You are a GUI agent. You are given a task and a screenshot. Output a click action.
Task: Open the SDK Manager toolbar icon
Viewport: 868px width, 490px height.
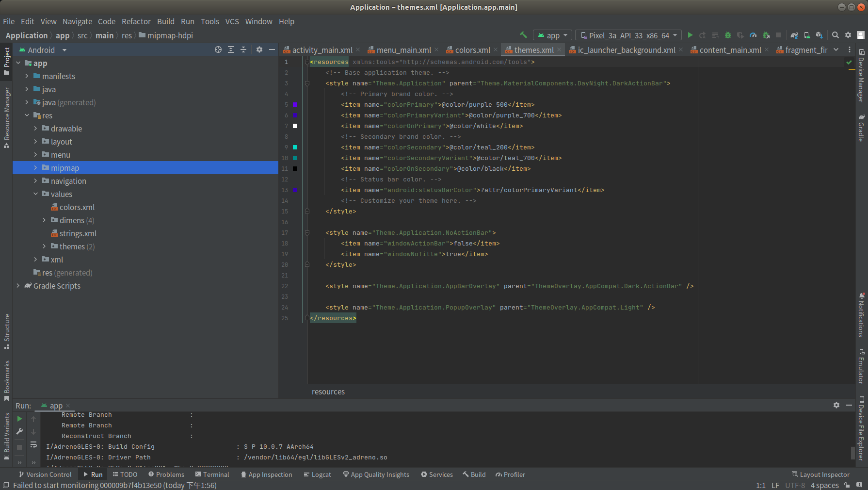[820, 35]
